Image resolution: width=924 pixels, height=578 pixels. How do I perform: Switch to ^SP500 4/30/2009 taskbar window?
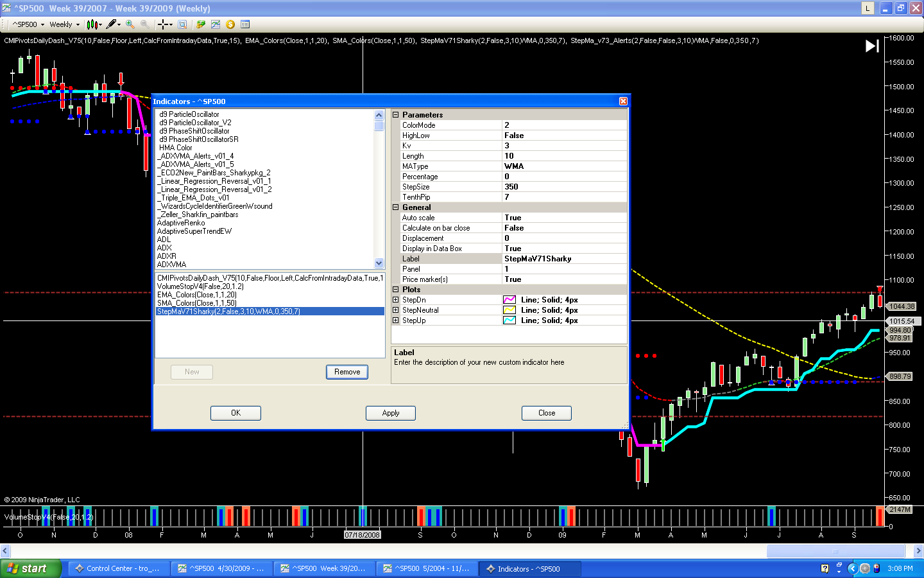pyautogui.click(x=221, y=568)
